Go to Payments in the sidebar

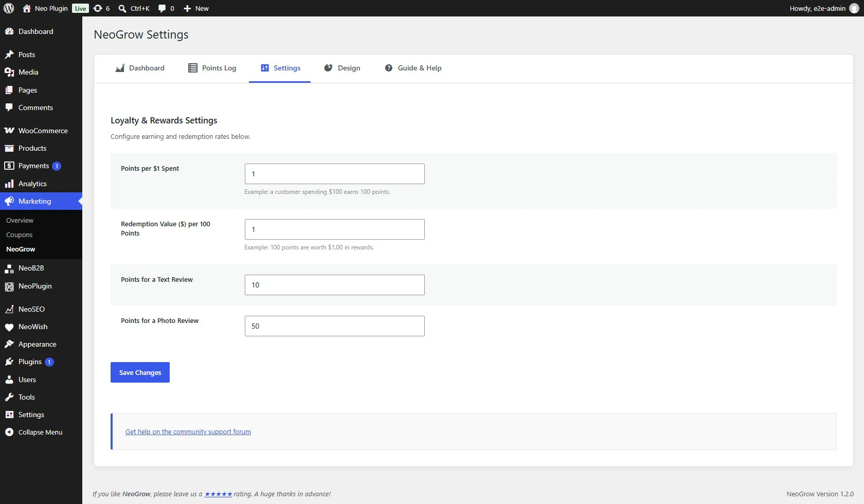tap(41, 166)
